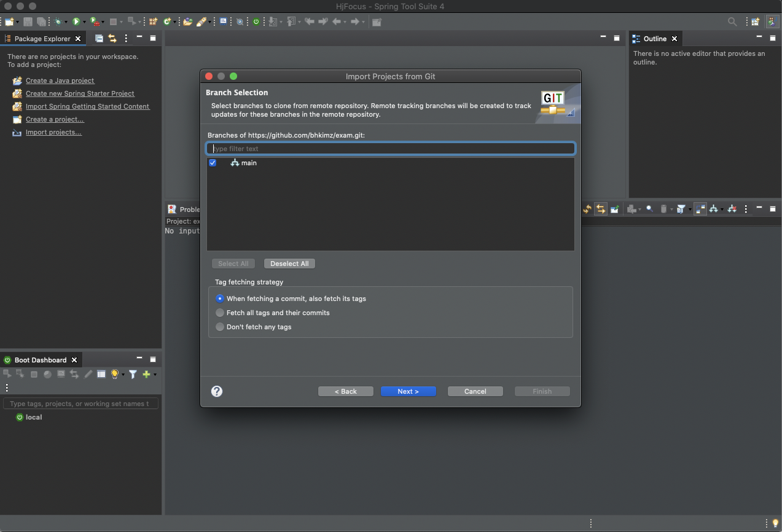Click the Cancel button in dialog

(475, 391)
